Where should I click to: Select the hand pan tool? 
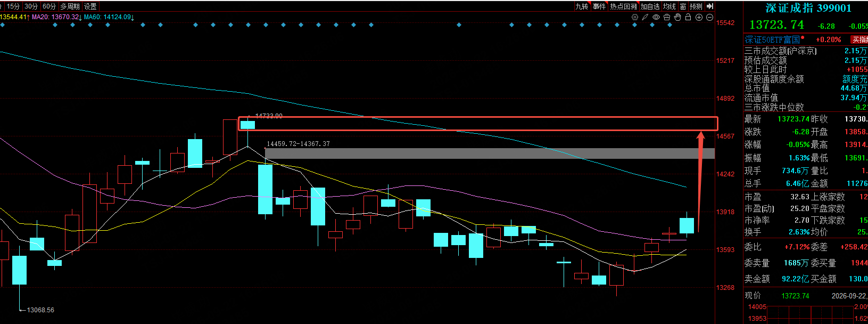[677, 17]
